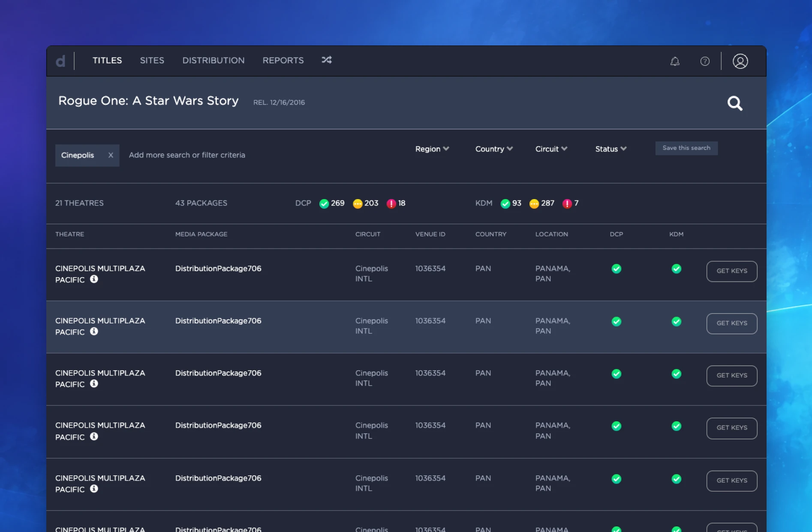Click the info icon in the highlighted row
The image size is (812, 532).
(94, 332)
